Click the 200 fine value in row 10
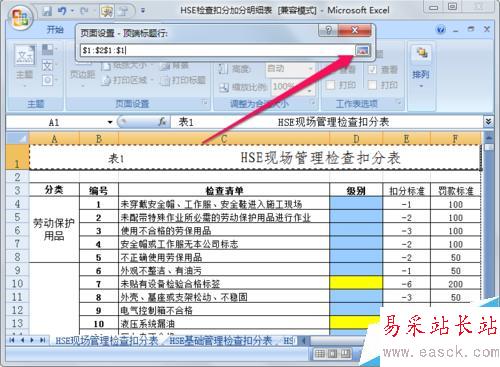This screenshot has height=367, width=500. [x=456, y=283]
